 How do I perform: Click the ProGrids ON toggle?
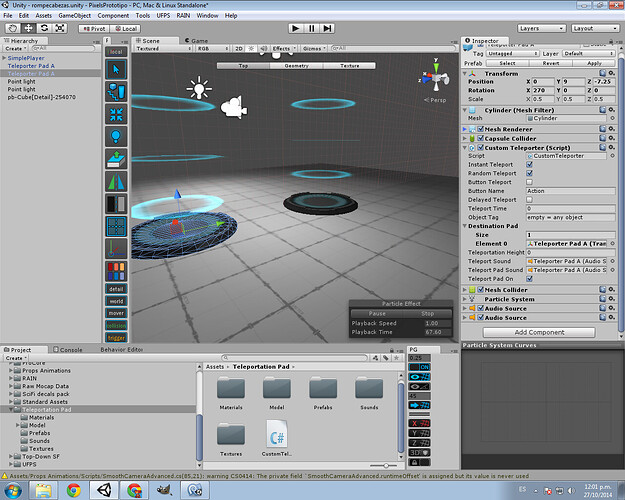coord(419,367)
